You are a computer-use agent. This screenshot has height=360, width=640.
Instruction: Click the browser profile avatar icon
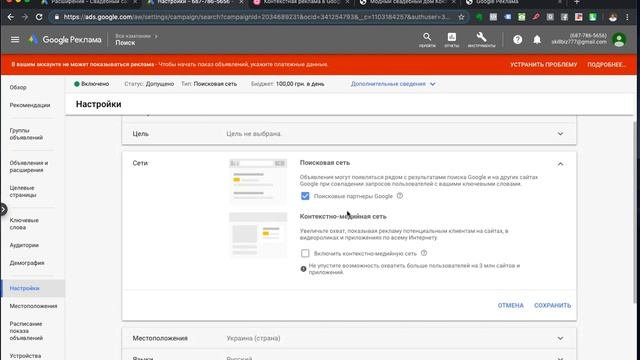coord(613,17)
